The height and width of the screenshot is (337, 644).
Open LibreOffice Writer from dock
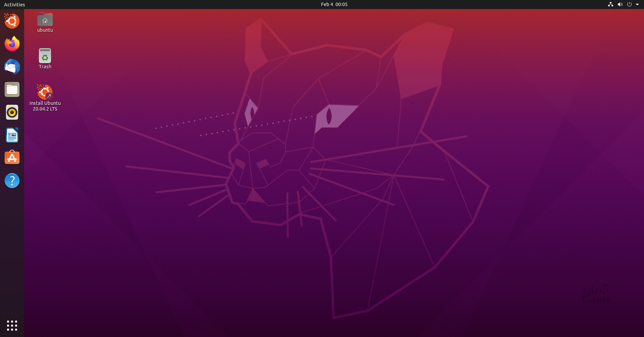click(x=12, y=135)
